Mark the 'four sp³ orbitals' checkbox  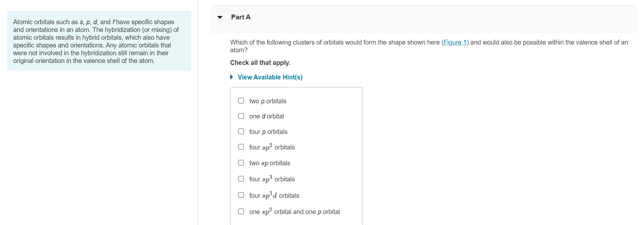pyautogui.click(x=241, y=179)
